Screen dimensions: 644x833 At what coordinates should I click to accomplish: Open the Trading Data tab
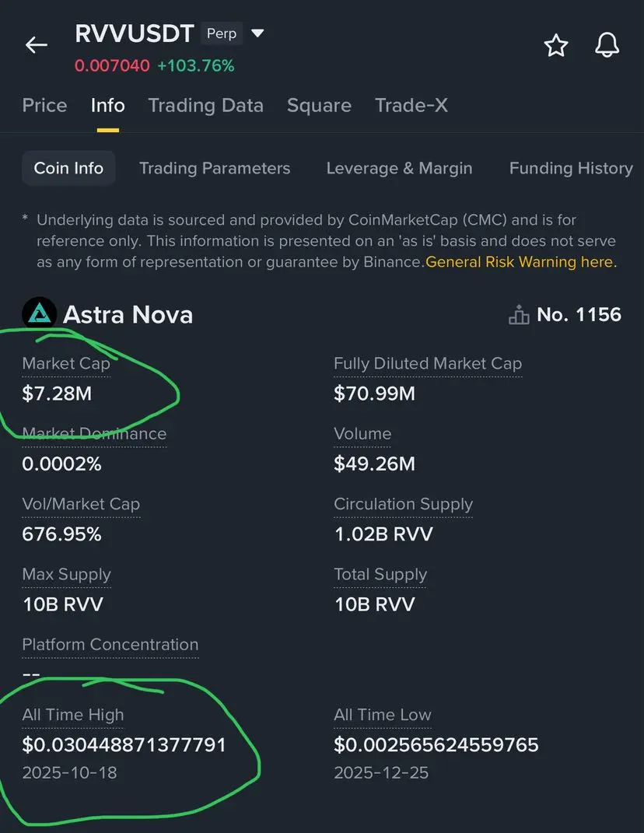pyautogui.click(x=205, y=105)
